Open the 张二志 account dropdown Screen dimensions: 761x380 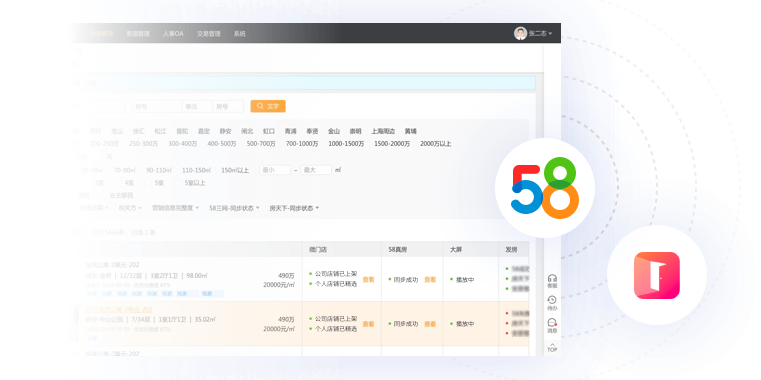pyautogui.click(x=540, y=34)
